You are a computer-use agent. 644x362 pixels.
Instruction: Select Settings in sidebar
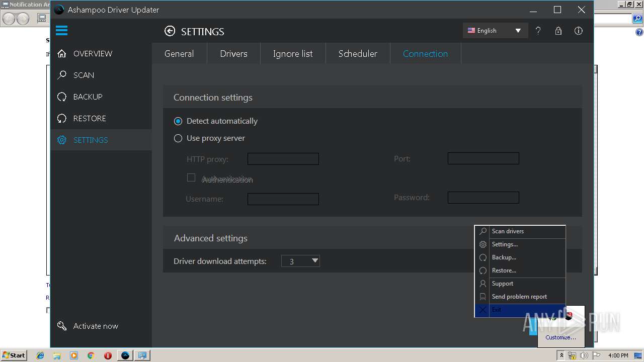click(x=101, y=140)
